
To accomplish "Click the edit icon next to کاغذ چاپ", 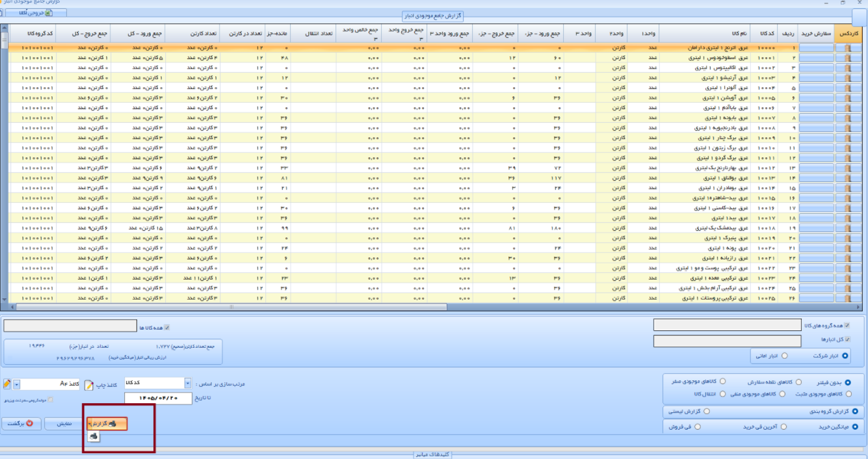I will click(88, 385).
